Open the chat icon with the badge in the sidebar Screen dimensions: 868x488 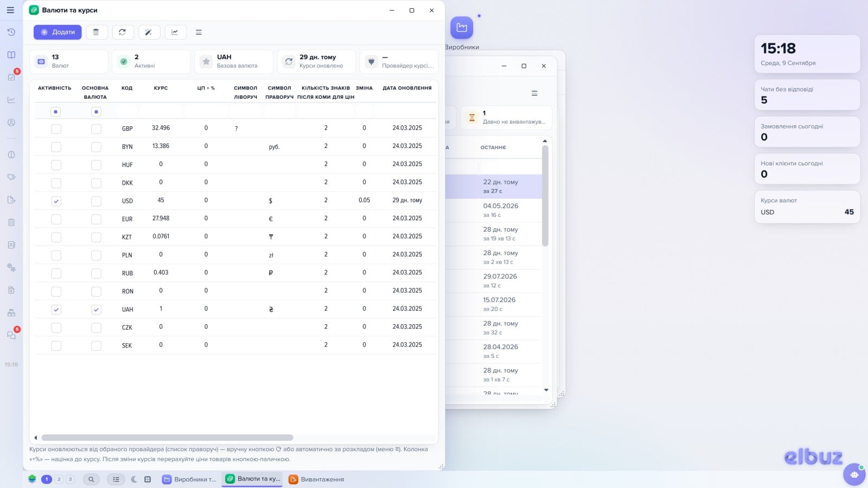(x=11, y=335)
